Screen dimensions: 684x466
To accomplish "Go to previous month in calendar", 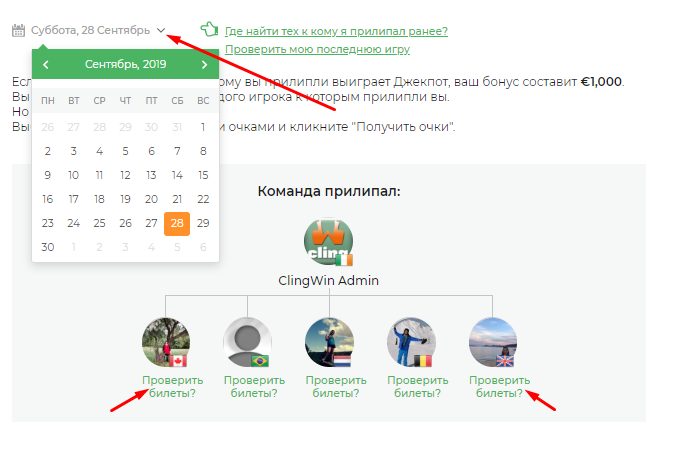I will tap(46, 65).
